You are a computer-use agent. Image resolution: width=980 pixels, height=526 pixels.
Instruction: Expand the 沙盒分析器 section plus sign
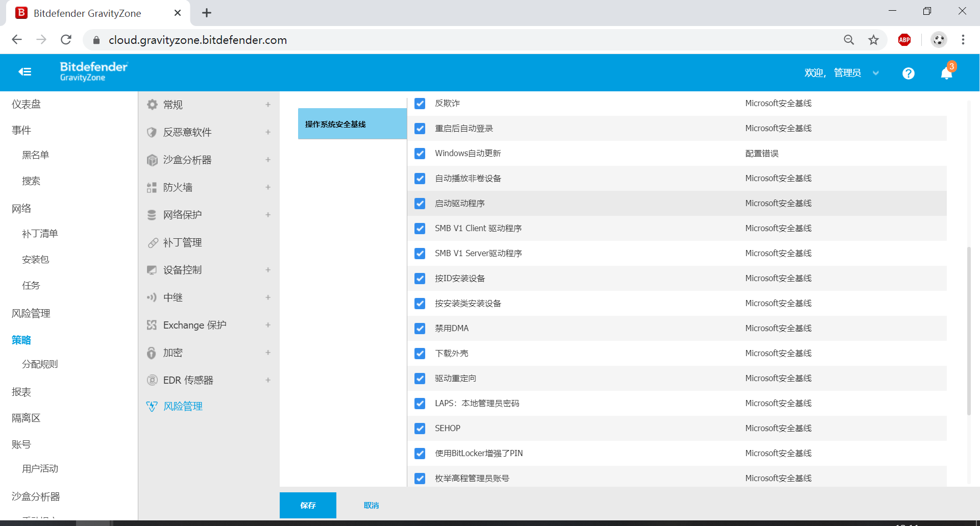(x=268, y=160)
